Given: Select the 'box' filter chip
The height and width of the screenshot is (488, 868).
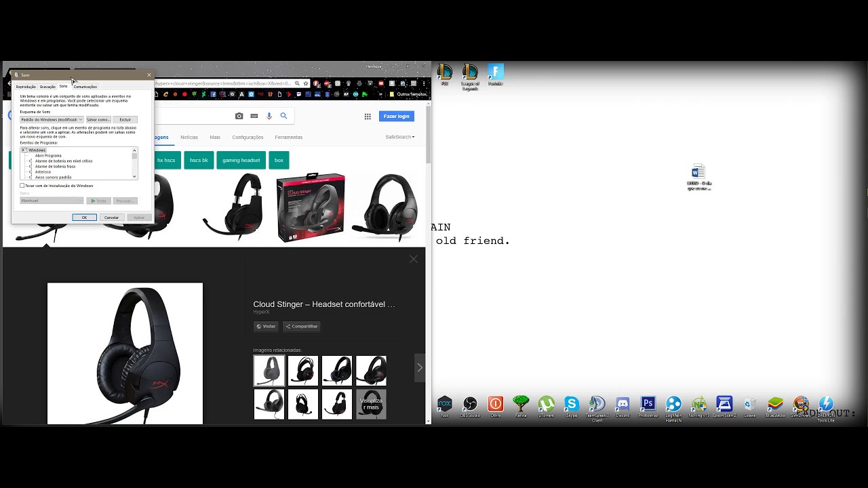Looking at the screenshot, I should [x=279, y=161].
